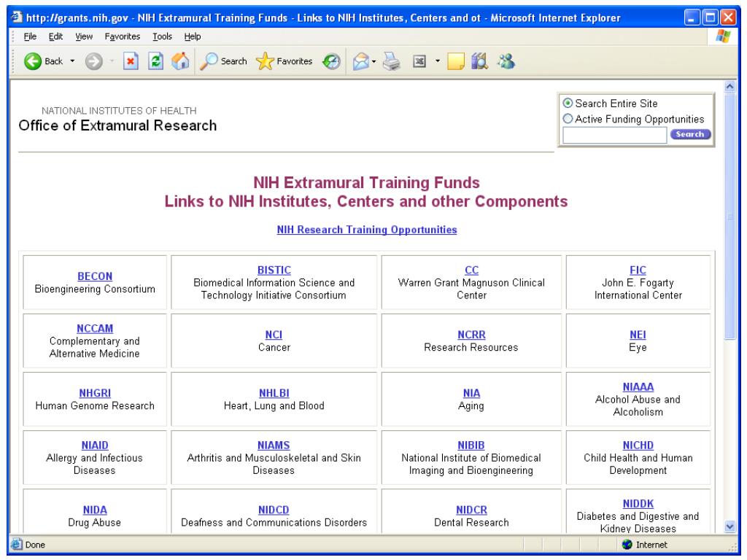Image resolution: width=747 pixels, height=560 pixels.
Task: Visit the NCRR link
Action: pos(472,335)
